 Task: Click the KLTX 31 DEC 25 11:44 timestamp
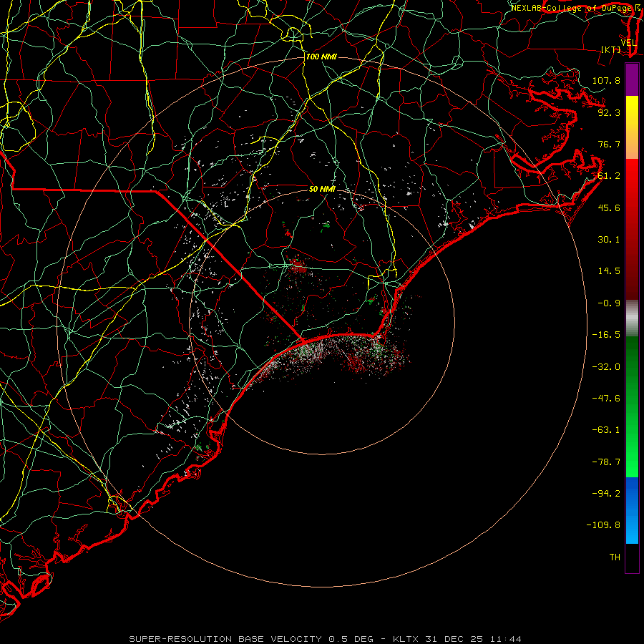coord(457,639)
